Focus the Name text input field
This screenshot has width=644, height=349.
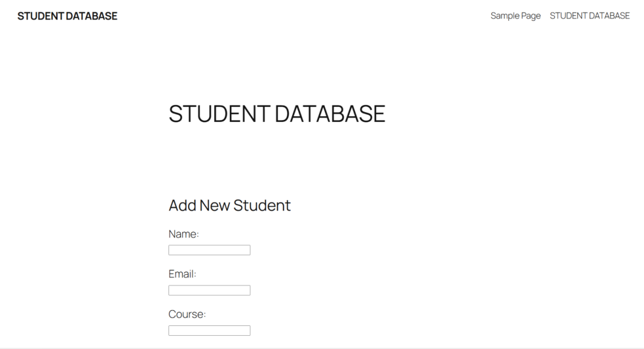[209, 250]
